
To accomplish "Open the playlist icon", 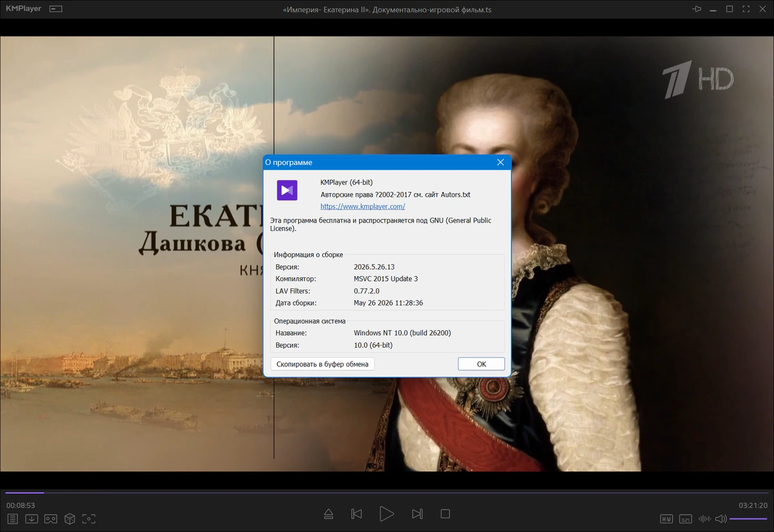I will point(13,519).
